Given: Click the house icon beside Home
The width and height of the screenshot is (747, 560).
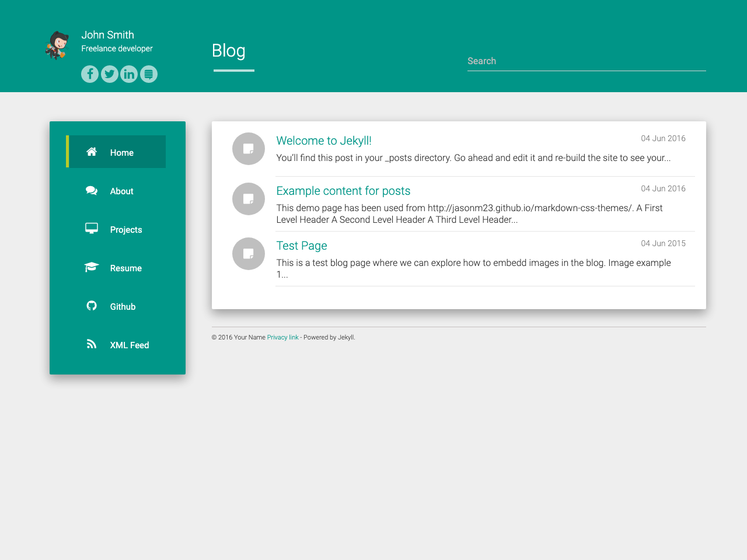Looking at the screenshot, I should [92, 152].
